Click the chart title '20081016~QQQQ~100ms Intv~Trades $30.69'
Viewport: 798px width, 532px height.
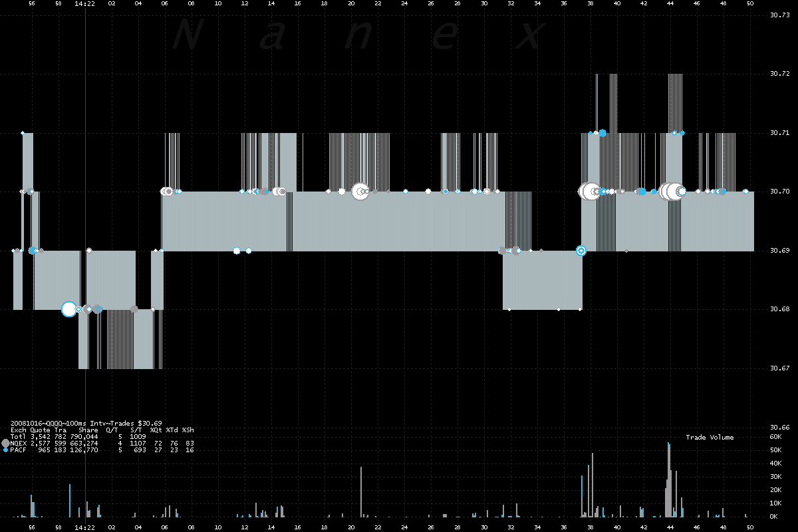(86, 423)
